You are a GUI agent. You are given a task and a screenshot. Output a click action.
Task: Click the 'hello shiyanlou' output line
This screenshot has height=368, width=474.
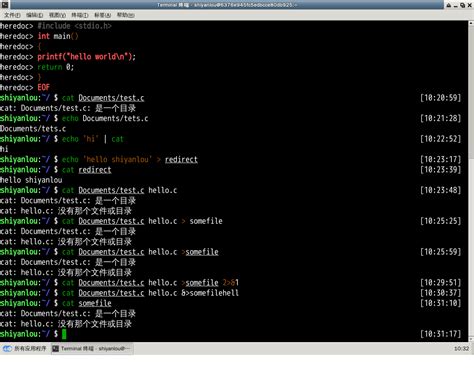(31, 180)
